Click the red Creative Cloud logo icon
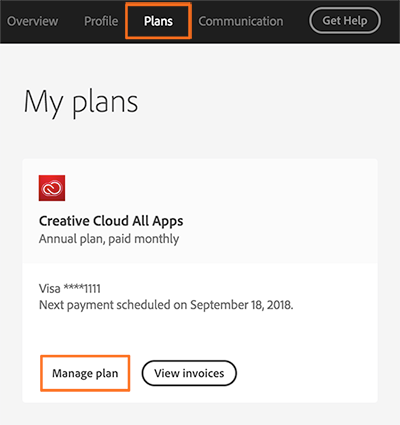This screenshot has width=400, height=425. click(x=52, y=188)
